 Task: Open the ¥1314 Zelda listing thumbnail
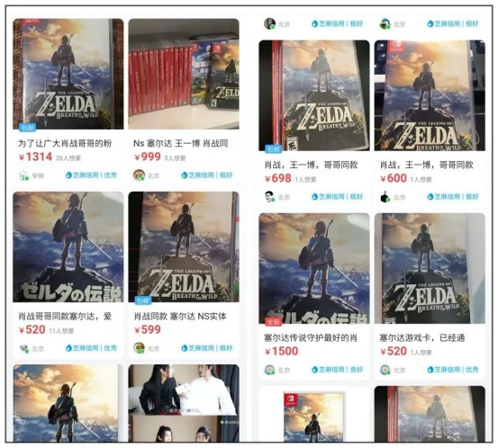coord(68,74)
